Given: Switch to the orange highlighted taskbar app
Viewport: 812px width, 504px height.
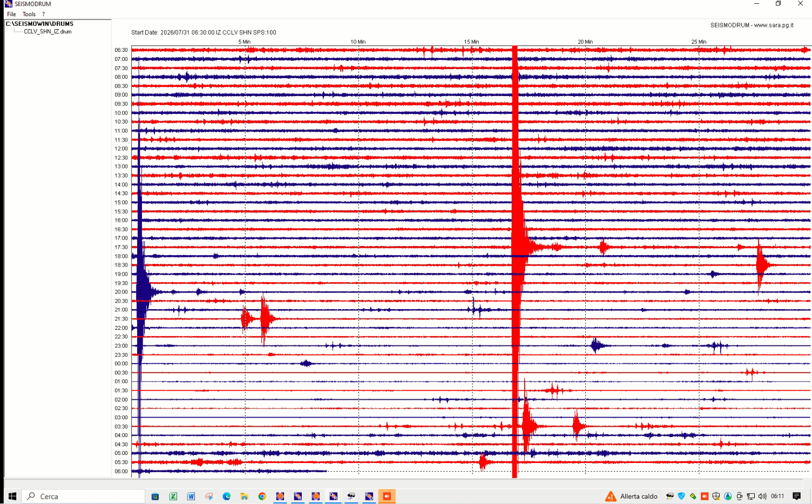Looking at the screenshot, I should (x=387, y=496).
